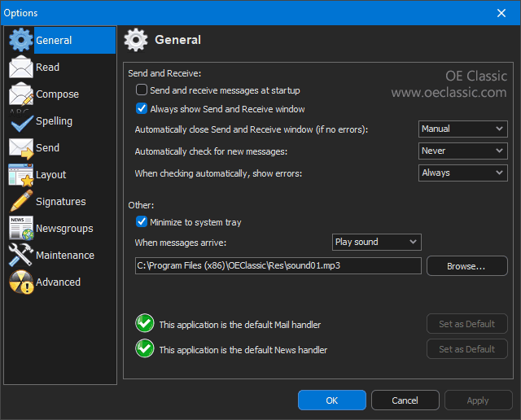
Task: Open the When messages arrive Play sound dropdown
Action: click(376, 242)
